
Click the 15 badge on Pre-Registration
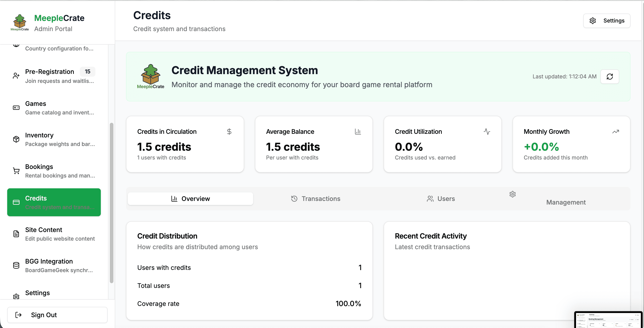pyautogui.click(x=88, y=72)
